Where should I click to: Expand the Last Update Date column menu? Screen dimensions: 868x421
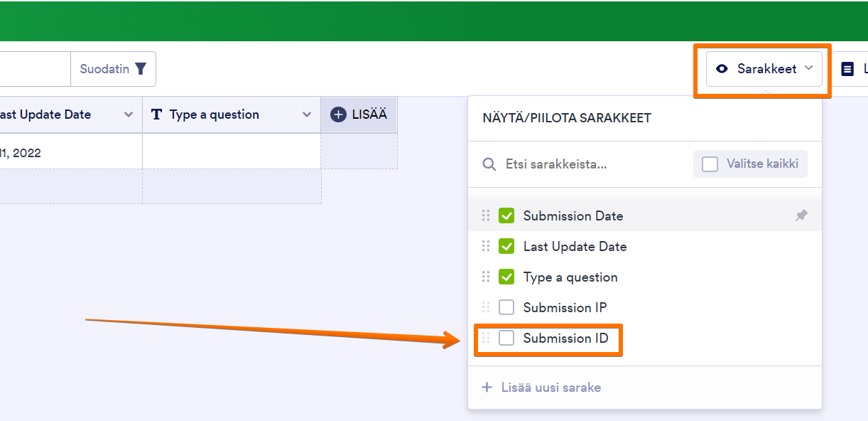(x=129, y=114)
